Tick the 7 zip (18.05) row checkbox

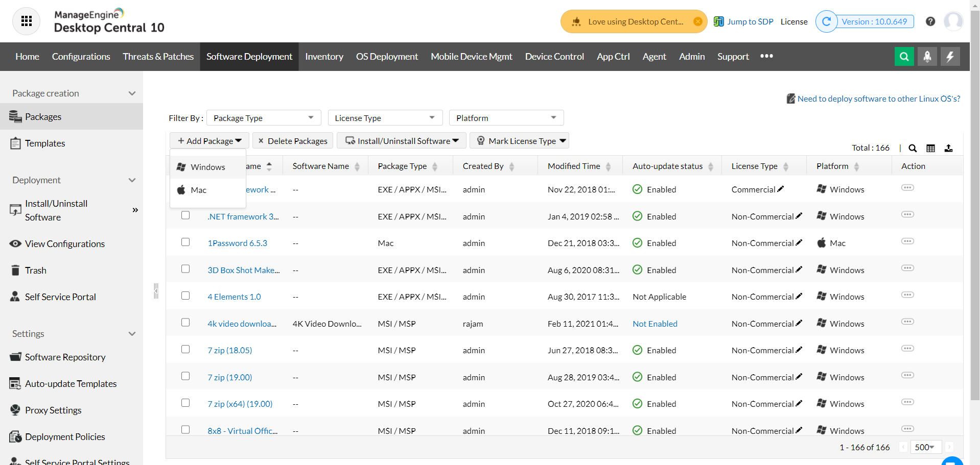pos(185,350)
